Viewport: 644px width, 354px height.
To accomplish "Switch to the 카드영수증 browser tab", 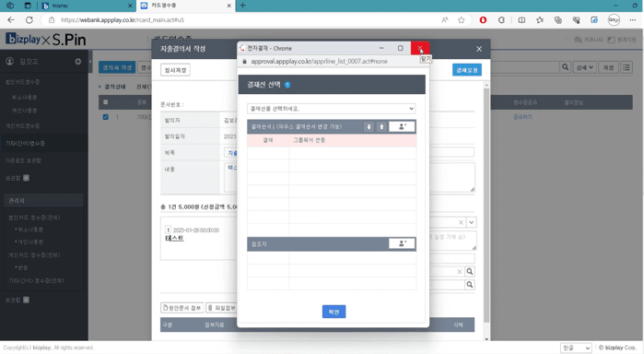I will tap(185, 6).
